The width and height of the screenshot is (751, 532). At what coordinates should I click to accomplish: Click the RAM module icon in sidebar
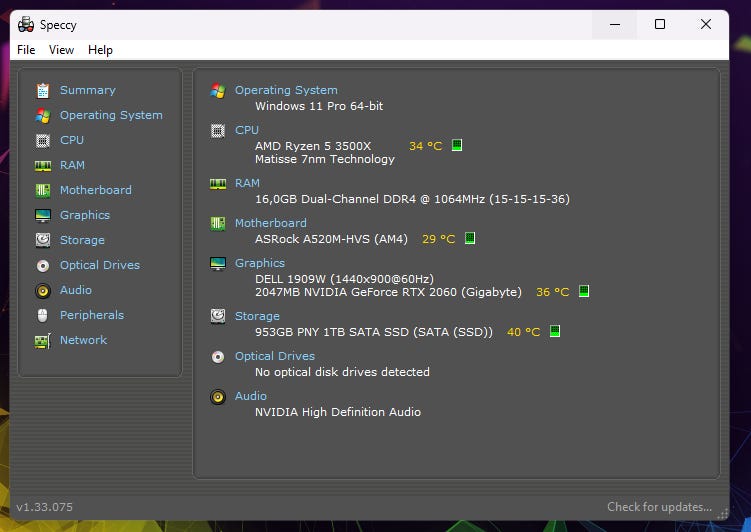point(42,166)
